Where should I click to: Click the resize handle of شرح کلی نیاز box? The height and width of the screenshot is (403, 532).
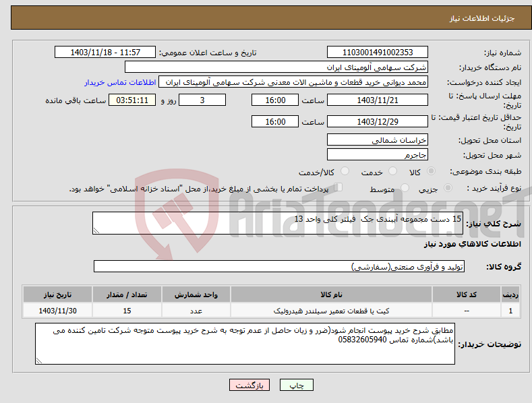[96, 230]
